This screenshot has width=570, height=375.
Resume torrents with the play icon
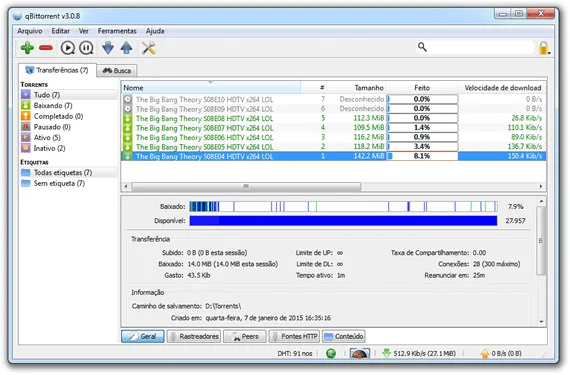(68, 48)
